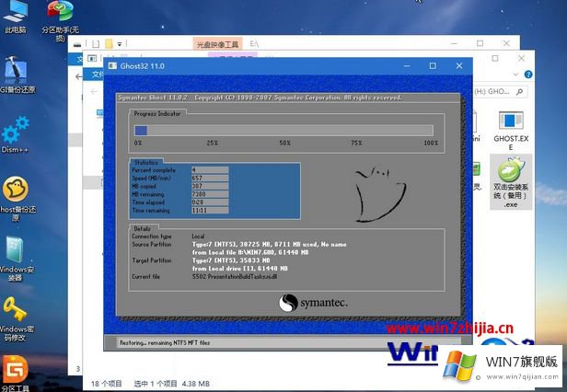Click the 18 个项目 status bar text
Viewport: 567px width, 392px height.
click(106, 384)
